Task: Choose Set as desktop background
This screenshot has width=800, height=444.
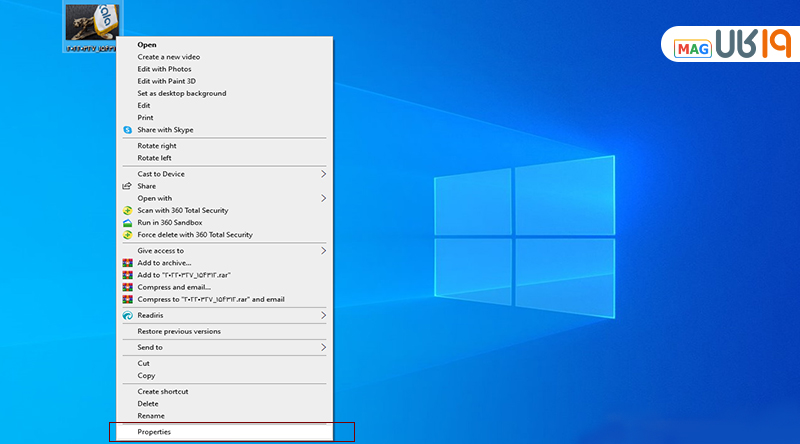Action: 181,93
